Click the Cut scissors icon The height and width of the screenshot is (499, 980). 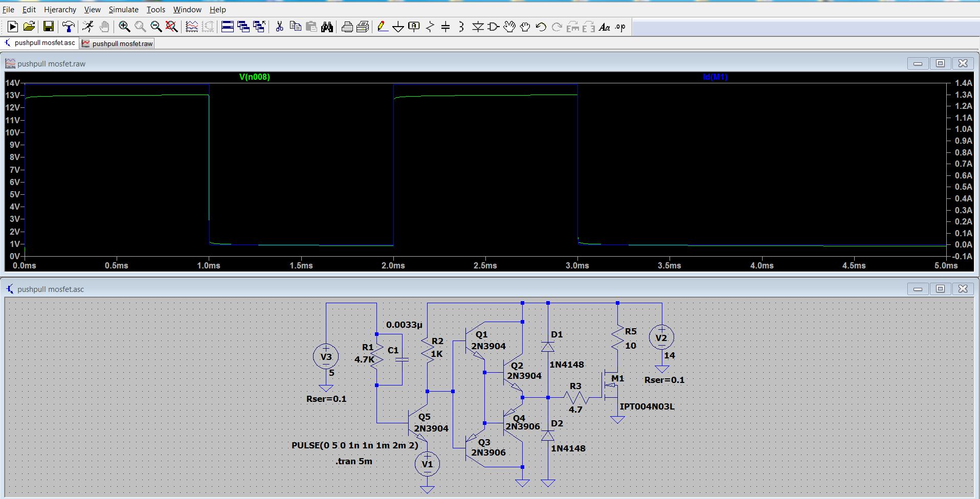click(x=279, y=27)
